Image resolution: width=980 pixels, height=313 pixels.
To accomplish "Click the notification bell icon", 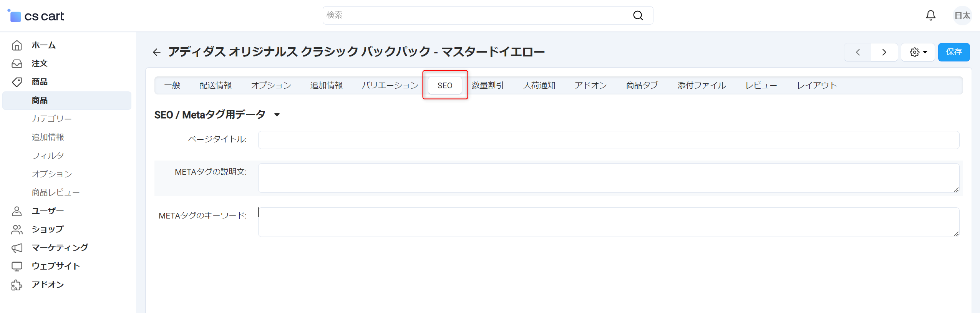I will pos(930,15).
